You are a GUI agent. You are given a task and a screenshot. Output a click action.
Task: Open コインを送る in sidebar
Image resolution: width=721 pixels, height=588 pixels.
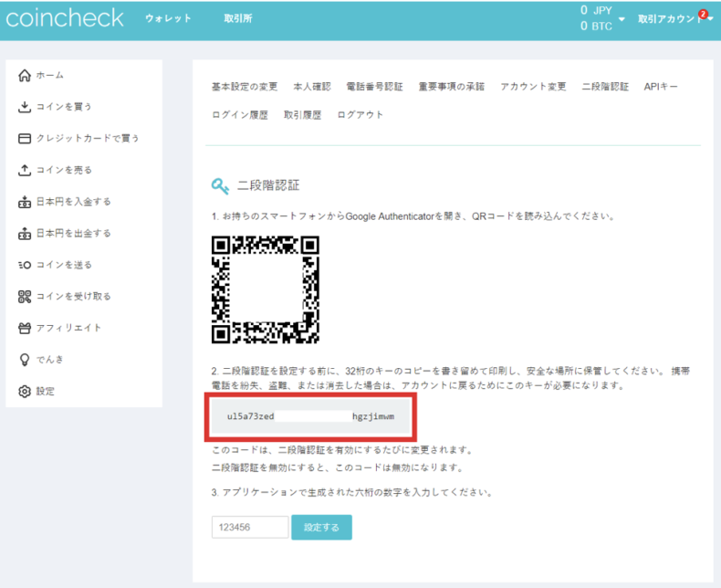[64, 265]
